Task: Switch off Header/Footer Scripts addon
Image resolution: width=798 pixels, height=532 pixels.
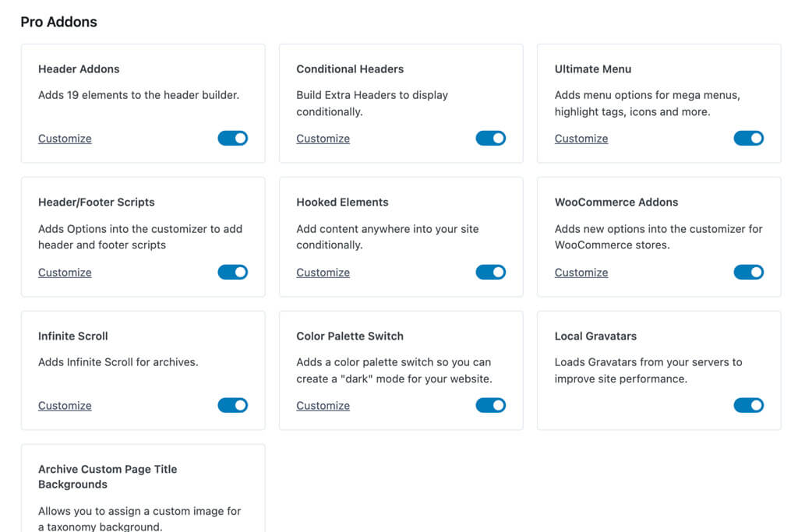Action: point(232,272)
